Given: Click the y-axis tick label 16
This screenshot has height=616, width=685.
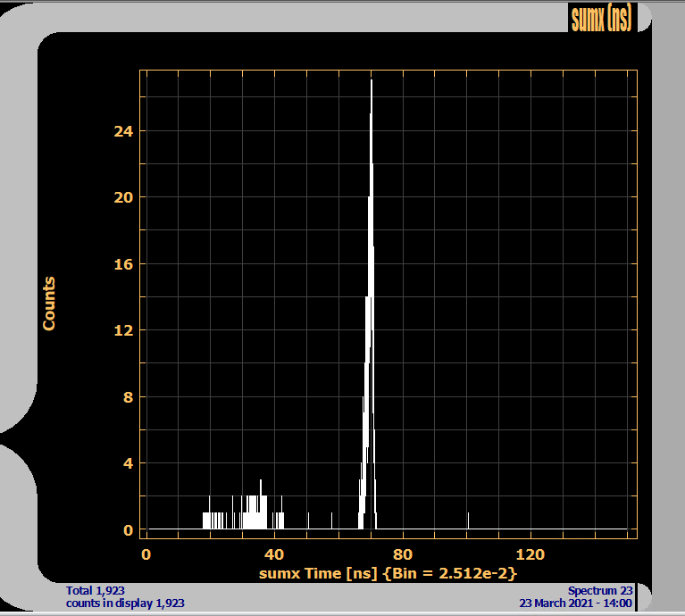Looking at the screenshot, I should point(123,264).
